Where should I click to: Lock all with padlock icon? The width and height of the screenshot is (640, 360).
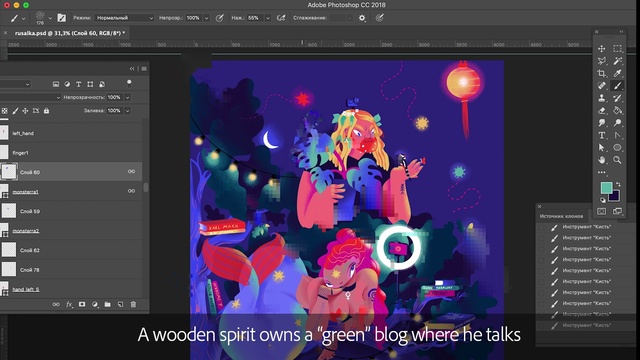click(x=47, y=111)
